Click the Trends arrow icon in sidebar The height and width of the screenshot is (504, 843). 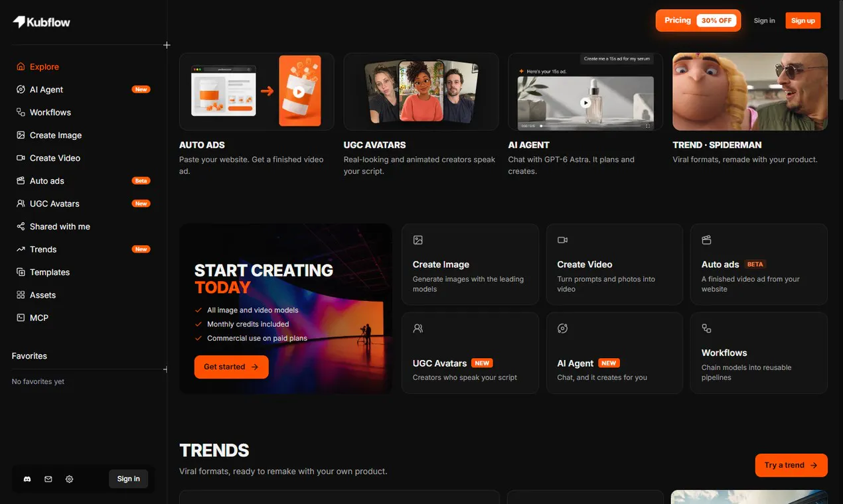pyautogui.click(x=21, y=249)
